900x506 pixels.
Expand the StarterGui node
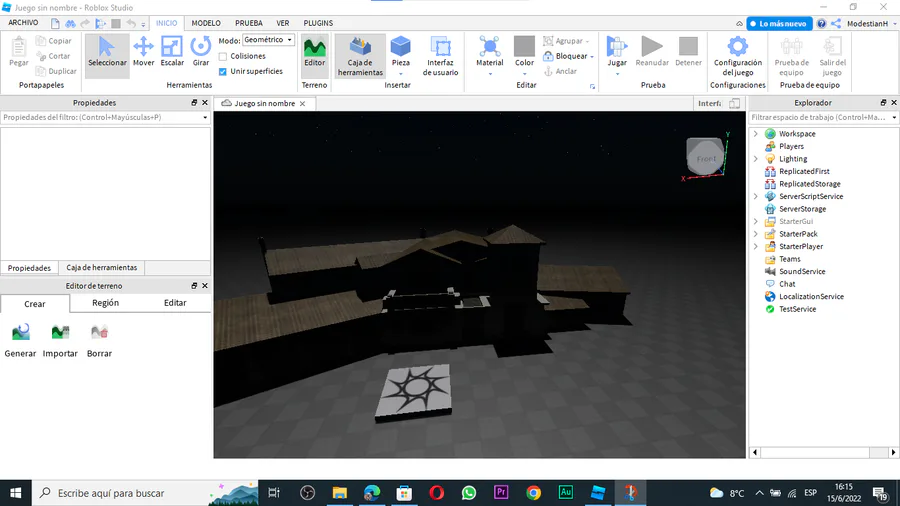click(x=755, y=221)
